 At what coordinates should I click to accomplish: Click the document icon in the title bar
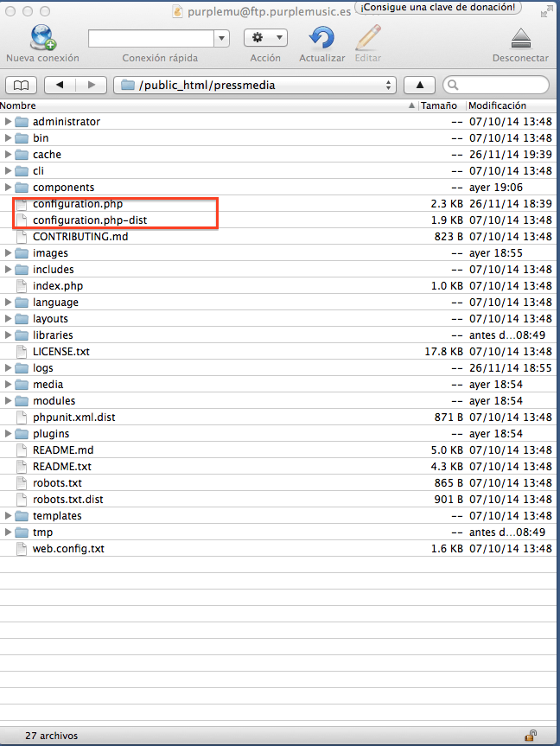pyautogui.click(x=177, y=12)
